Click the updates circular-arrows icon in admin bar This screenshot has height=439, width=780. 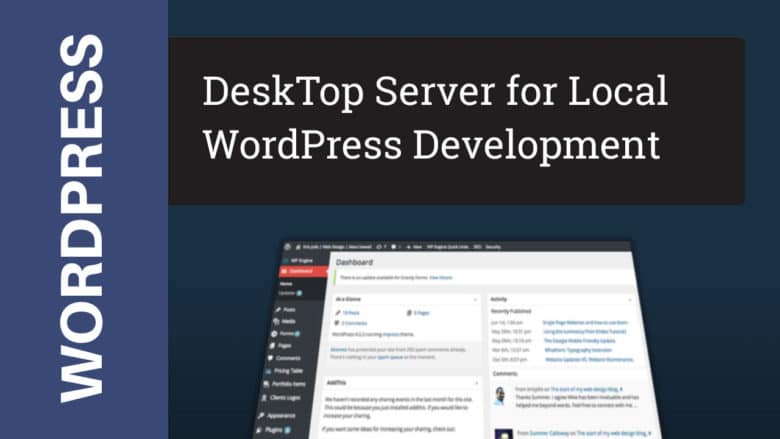click(x=379, y=247)
